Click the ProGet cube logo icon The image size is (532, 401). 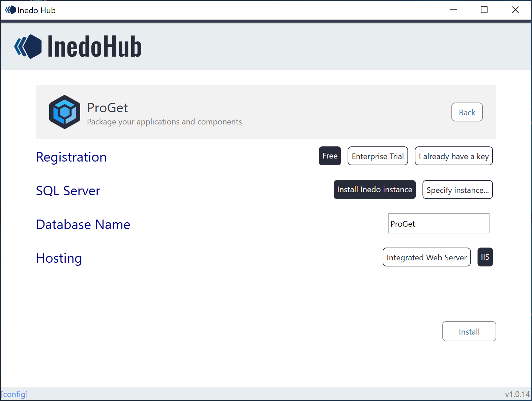coord(65,112)
